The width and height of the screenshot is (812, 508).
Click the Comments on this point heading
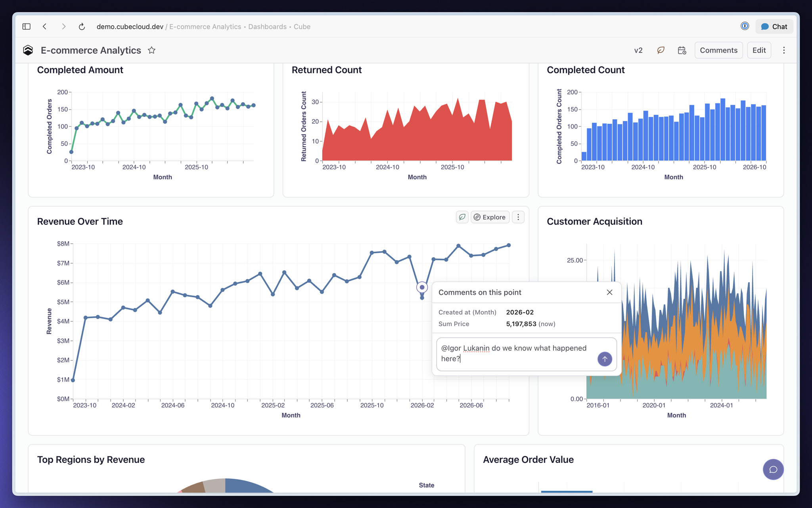480,292
